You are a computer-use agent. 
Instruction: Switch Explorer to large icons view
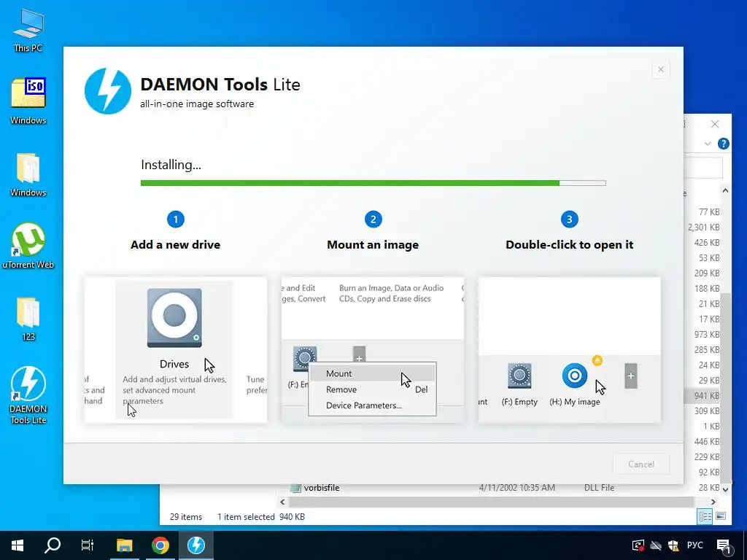[721, 516]
